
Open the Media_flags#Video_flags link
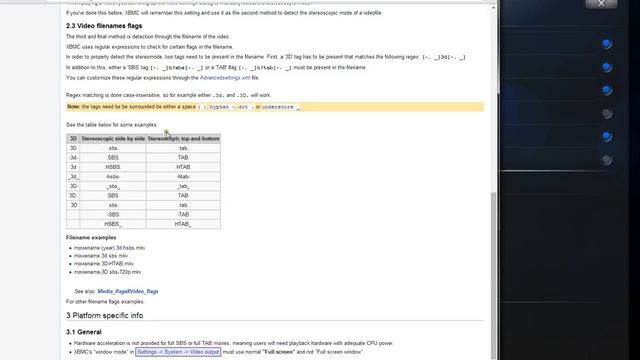[x=128, y=291]
